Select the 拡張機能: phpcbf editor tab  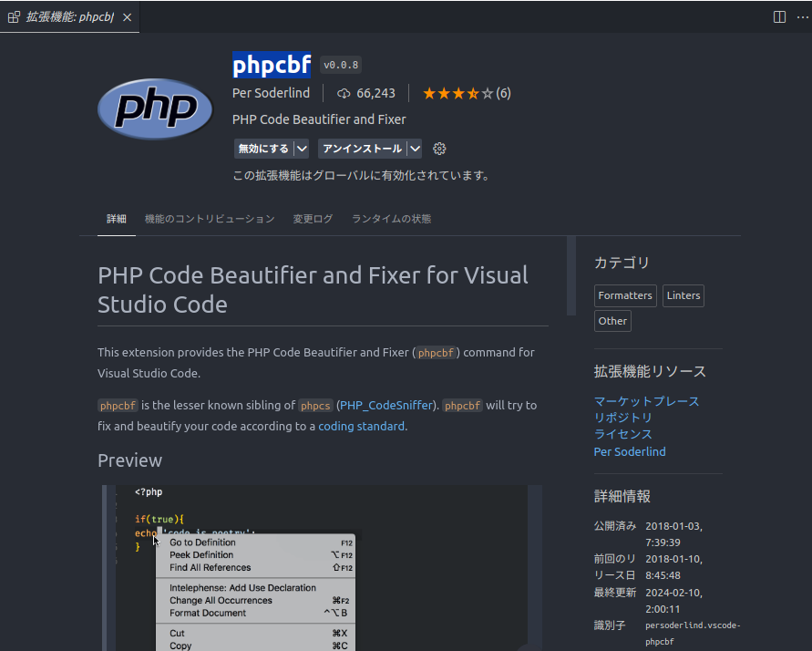[69, 17]
